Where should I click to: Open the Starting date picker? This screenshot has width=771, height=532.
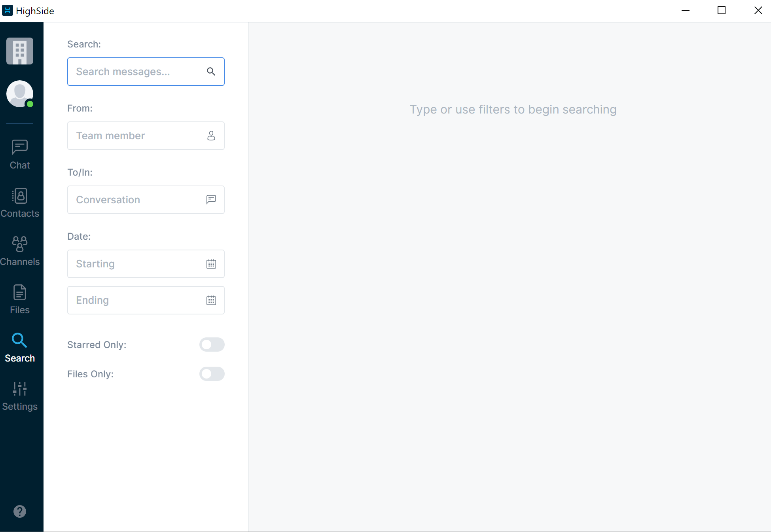(x=211, y=264)
